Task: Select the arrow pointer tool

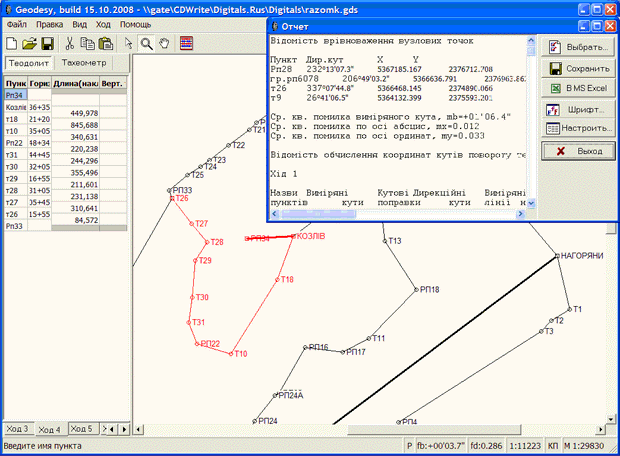Action: (x=128, y=44)
